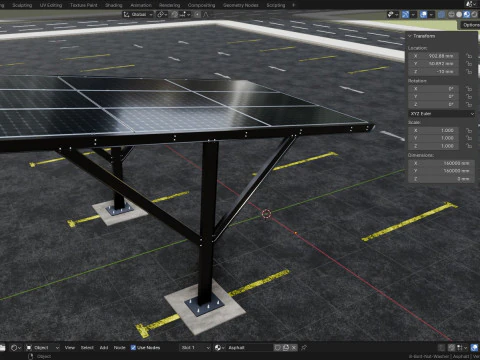Lock the Scale X axis

(469, 130)
